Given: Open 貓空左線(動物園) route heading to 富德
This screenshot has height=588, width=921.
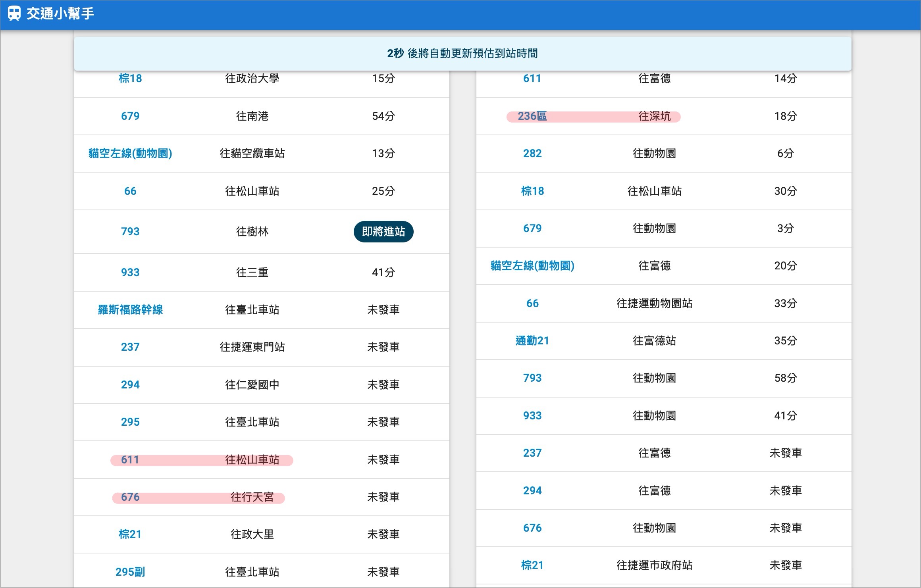Looking at the screenshot, I should tap(532, 266).
